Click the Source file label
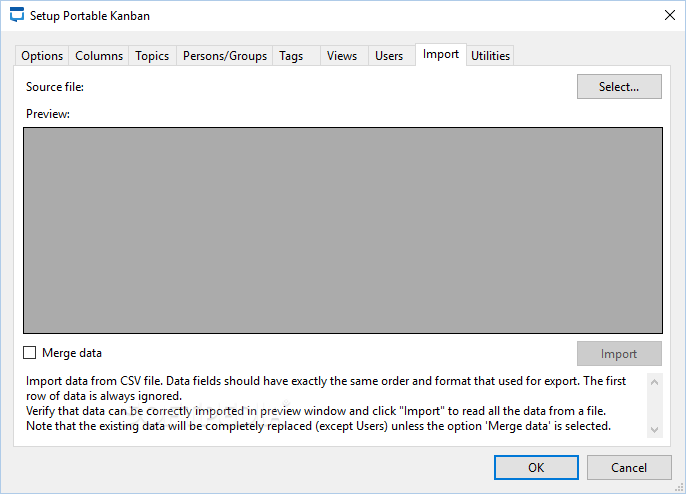 [x=55, y=87]
